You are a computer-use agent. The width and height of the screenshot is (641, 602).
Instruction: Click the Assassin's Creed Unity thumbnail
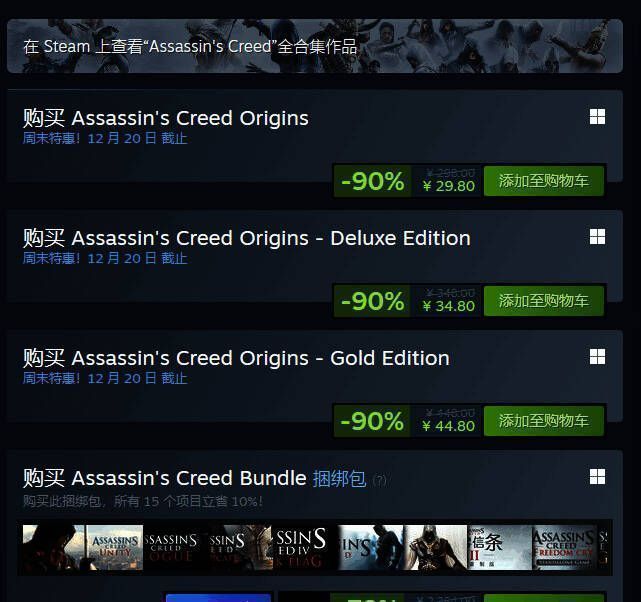(x=114, y=547)
